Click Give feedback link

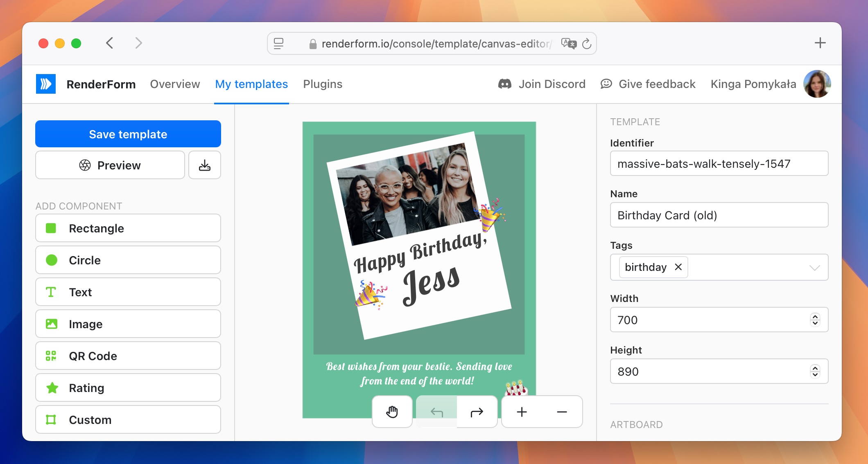(x=648, y=84)
